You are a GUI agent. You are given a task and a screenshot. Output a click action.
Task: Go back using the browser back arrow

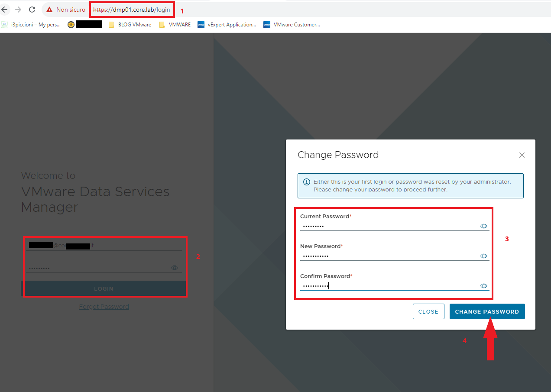click(5, 10)
